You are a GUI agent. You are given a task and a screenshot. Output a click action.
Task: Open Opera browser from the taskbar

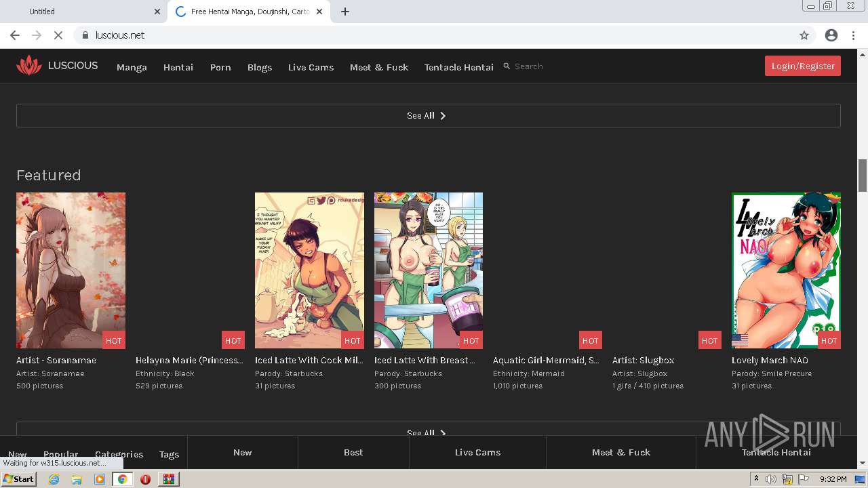145,479
